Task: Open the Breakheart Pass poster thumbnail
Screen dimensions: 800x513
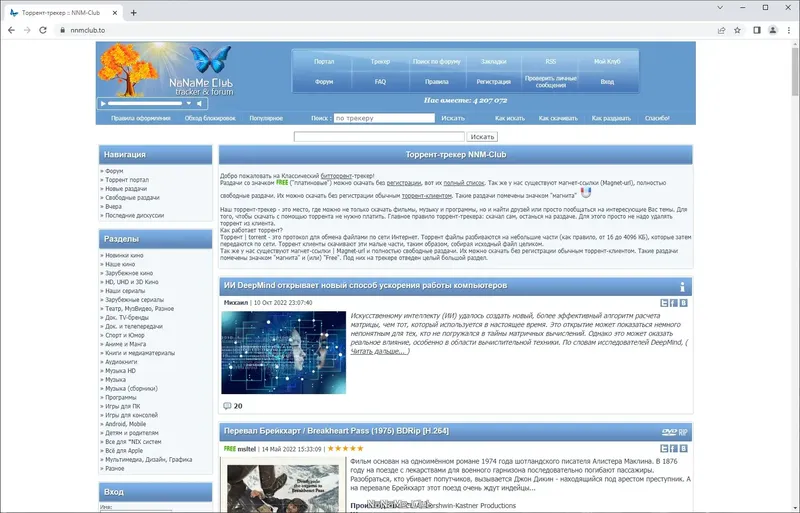Action: pyautogui.click(x=283, y=487)
